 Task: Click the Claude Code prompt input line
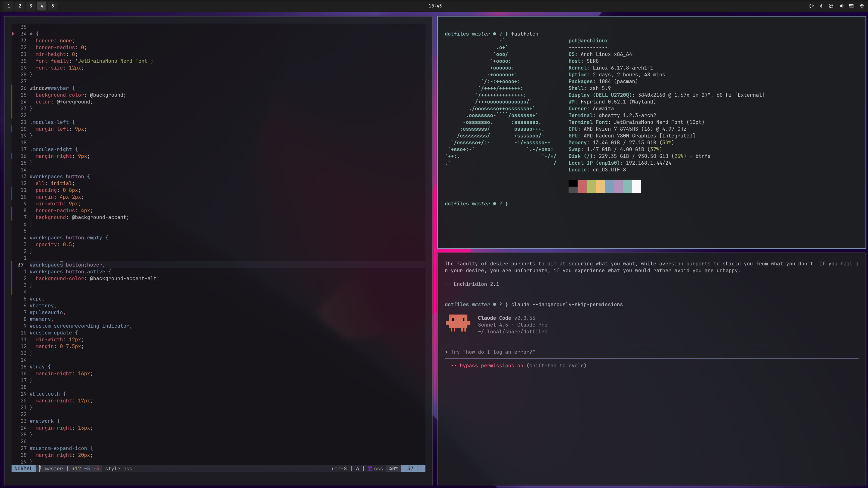pyautogui.click(x=493, y=352)
